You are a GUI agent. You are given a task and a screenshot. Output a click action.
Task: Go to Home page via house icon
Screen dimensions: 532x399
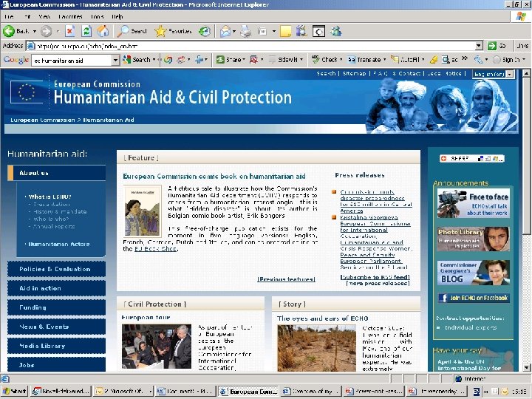(103, 31)
